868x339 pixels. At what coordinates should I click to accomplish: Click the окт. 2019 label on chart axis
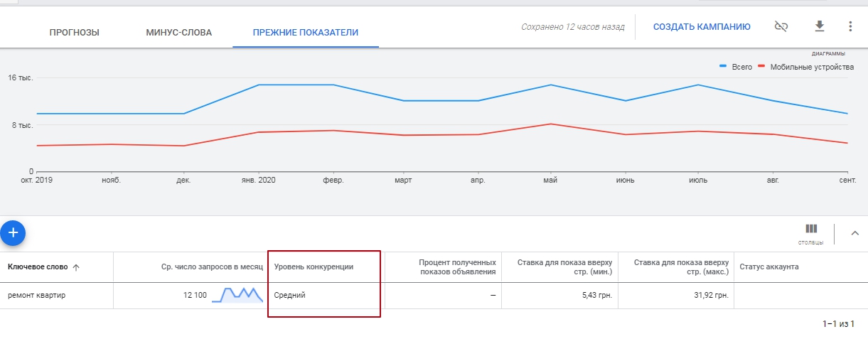click(x=36, y=180)
